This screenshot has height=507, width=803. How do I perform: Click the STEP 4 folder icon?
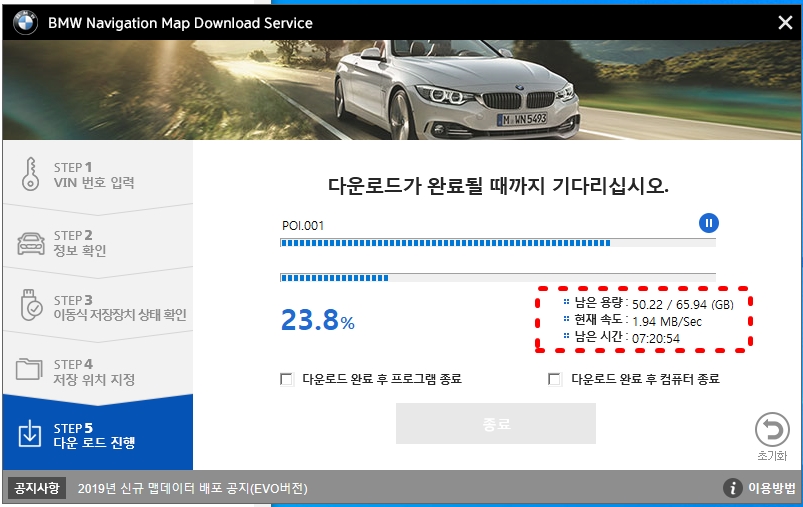tap(29, 369)
